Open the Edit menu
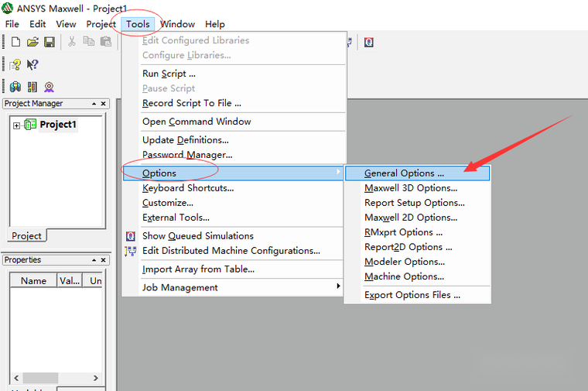The width and height of the screenshot is (588, 391). [37, 24]
